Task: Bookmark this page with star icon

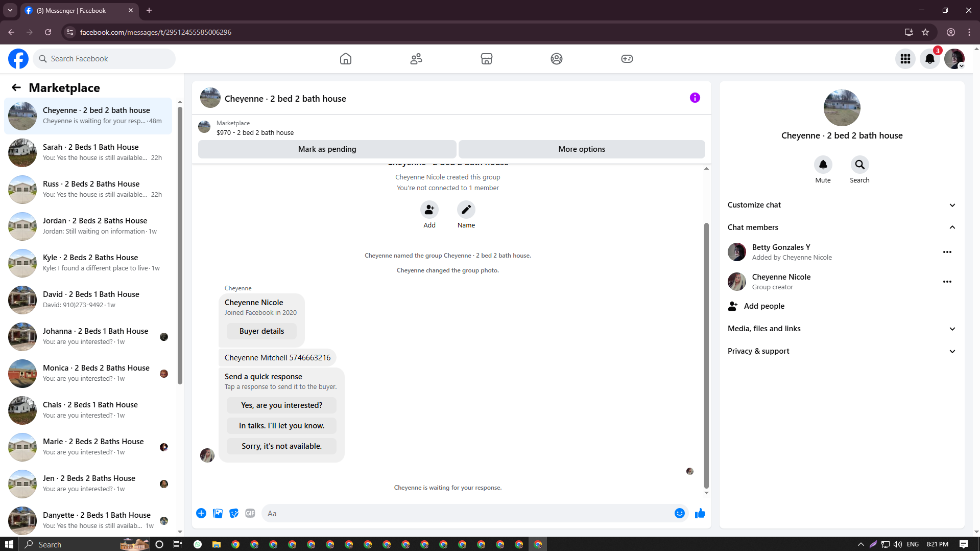Action: [x=925, y=32]
